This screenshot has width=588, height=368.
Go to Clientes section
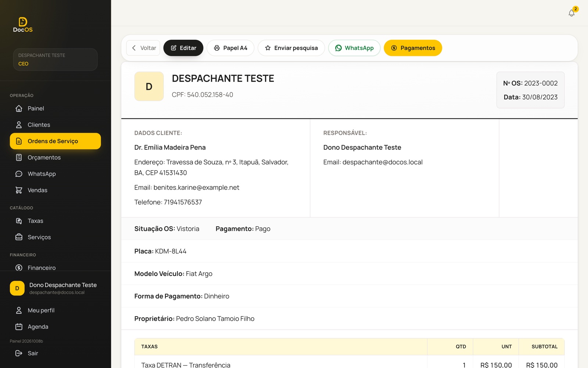(55, 125)
